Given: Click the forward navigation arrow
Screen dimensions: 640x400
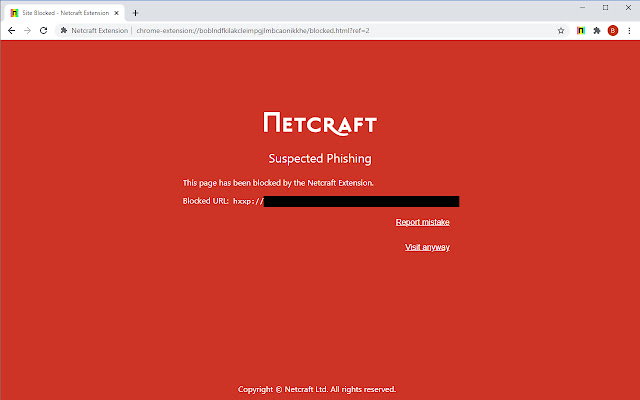Looking at the screenshot, I should (27, 31).
